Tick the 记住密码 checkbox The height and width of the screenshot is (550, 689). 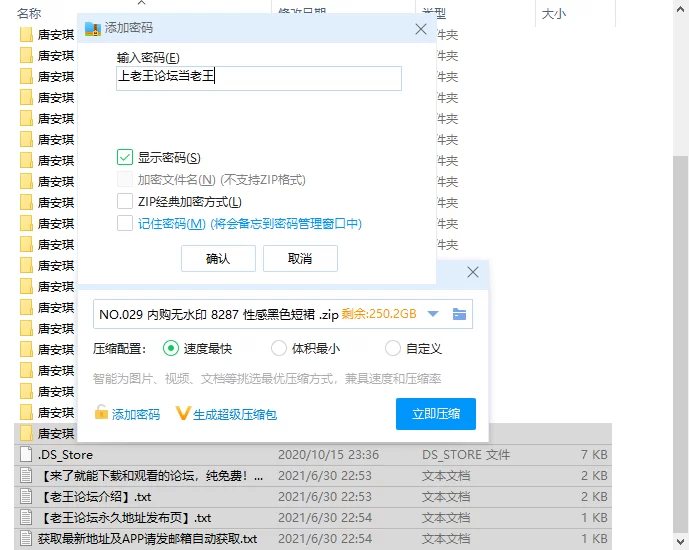point(125,224)
